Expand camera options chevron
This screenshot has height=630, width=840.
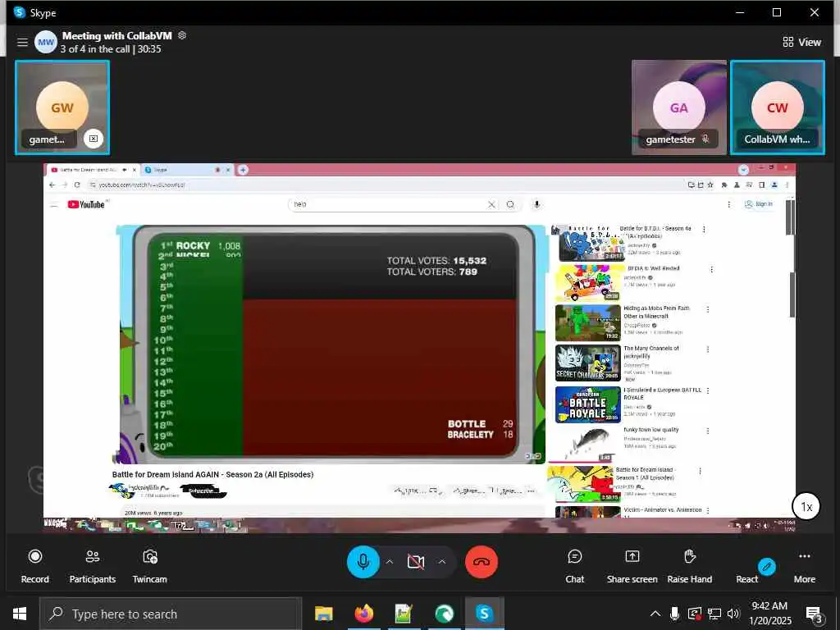point(442,562)
